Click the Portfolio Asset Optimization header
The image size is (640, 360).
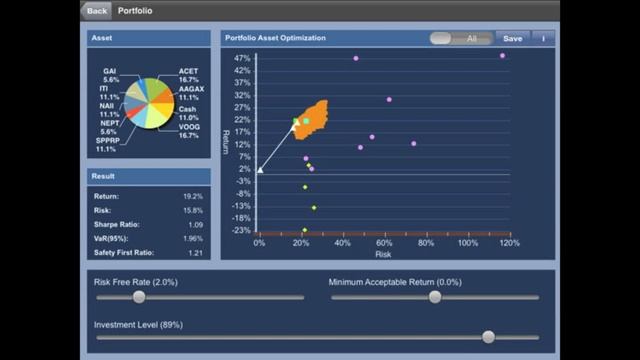click(x=276, y=38)
